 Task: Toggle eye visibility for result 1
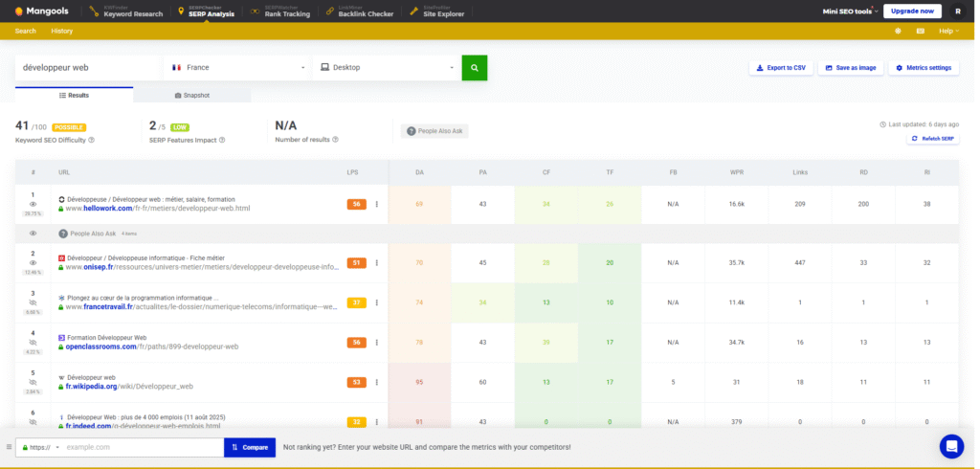pyautogui.click(x=33, y=204)
